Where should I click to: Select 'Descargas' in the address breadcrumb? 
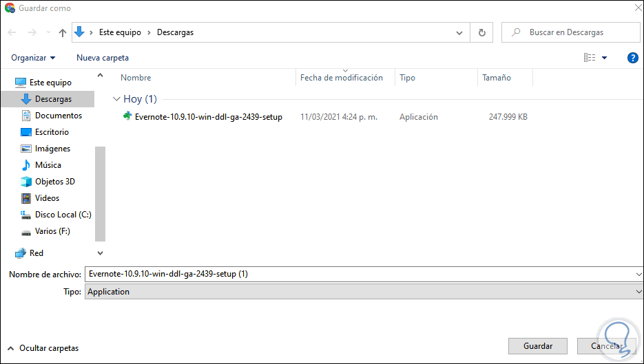click(x=176, y=32)
